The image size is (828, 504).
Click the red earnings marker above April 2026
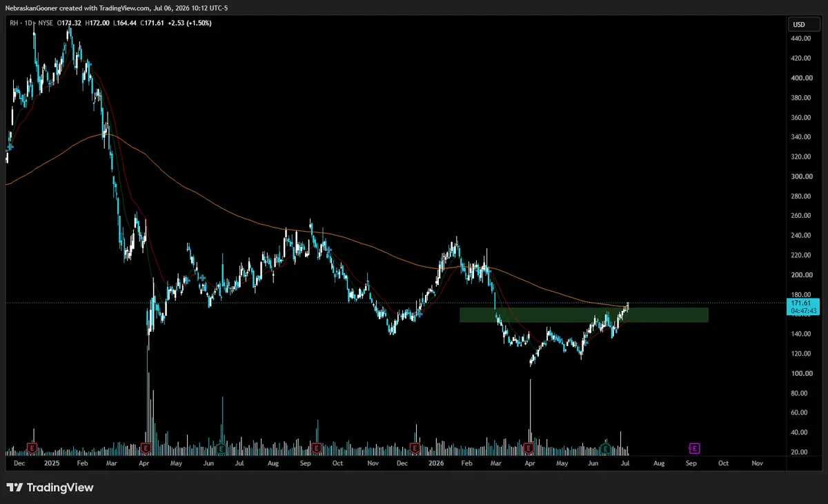click(528, 448)
